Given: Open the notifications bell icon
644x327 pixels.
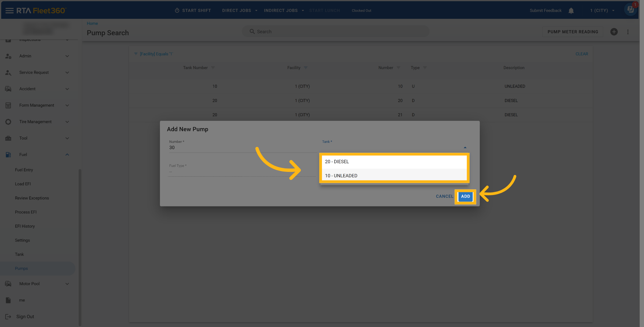Looking at the screenshot, I should point(571,10).
